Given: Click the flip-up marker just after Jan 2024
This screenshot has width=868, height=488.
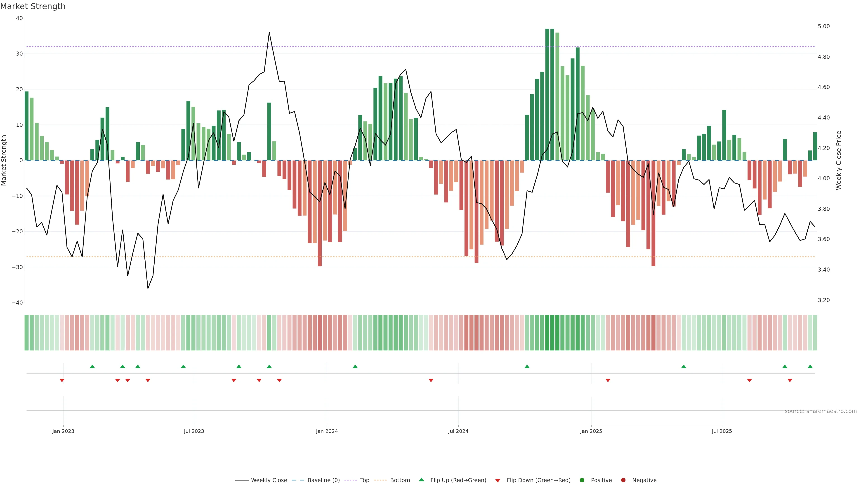Looking at the screenshot, I should [355, 366].
